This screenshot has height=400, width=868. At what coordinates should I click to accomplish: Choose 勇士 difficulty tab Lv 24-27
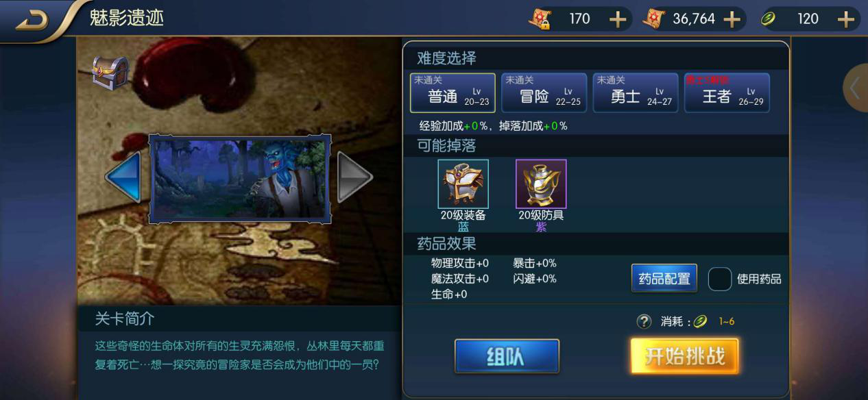[x=636, y=92]
